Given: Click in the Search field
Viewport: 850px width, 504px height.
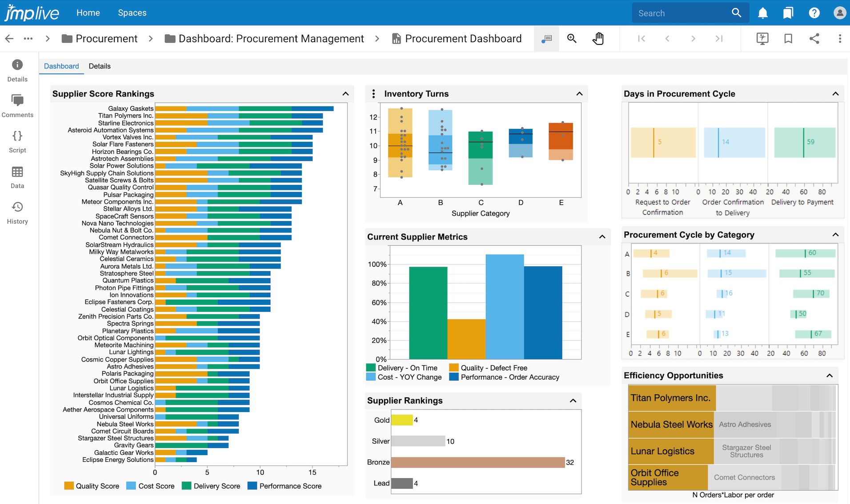Looking at the screenshot, I should 682,13.
